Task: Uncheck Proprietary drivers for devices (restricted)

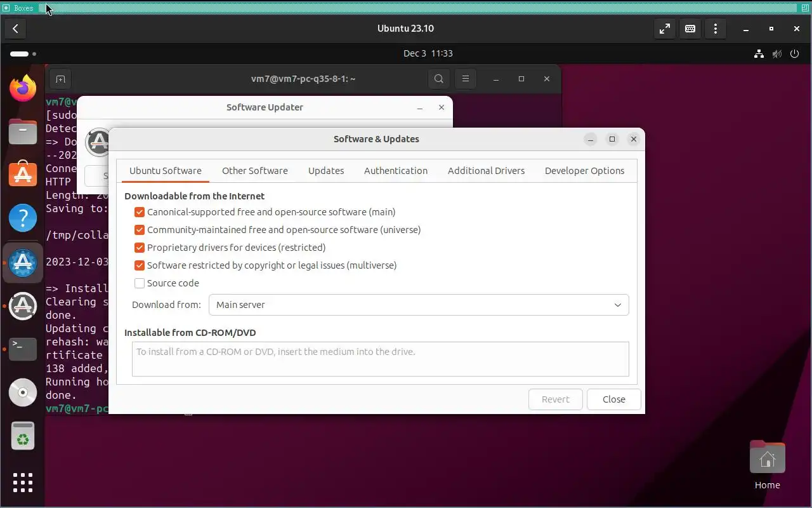Action: tap(140, 248)
